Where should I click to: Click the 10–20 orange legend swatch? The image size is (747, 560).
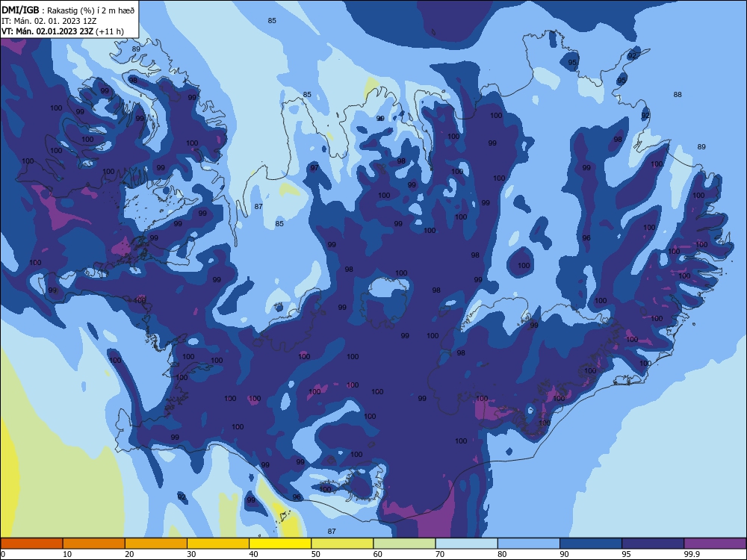coord(94,544)
